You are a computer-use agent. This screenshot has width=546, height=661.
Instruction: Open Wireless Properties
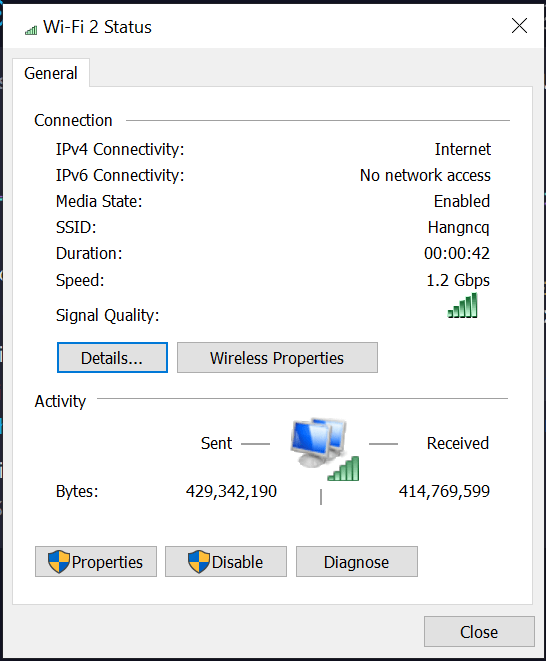277,357
